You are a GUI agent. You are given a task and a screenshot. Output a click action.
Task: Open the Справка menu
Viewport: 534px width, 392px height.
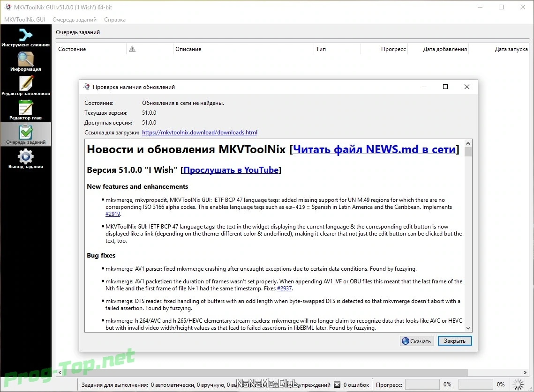pos(115,19)
